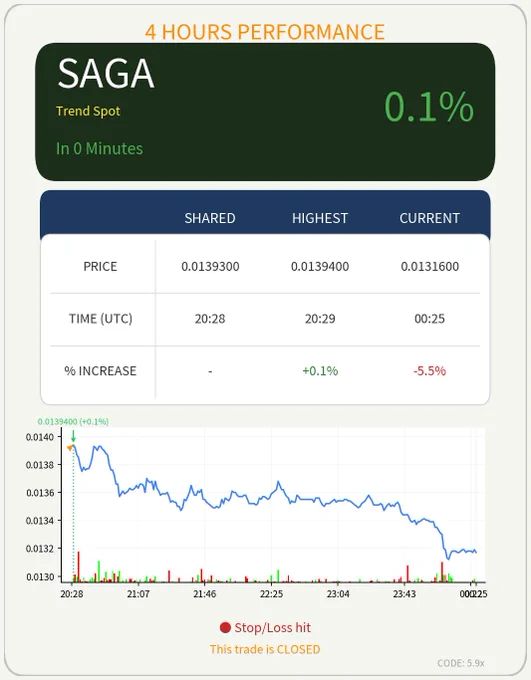Select the CURRENT column header
The image size is (531, 680).
point(429,218)
